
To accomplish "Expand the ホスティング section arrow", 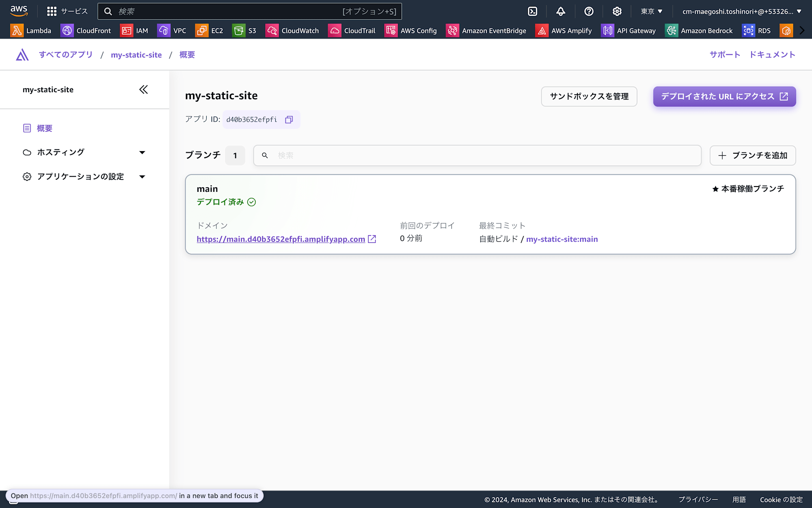I will click(142, 152).
